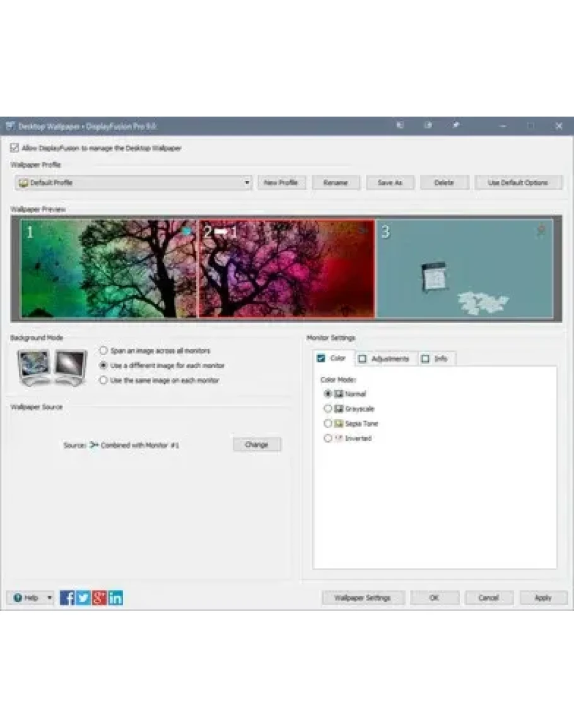Expand the Default Profile dropdown
Image resolution: width=574 pixels, height=728 pixels.
[247, 183]
